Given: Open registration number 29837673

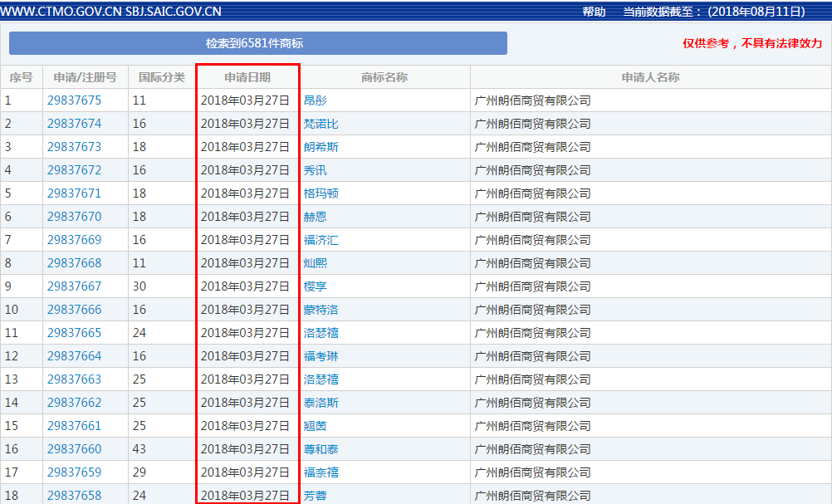Looking at the screenshot, I should [74, 147].
